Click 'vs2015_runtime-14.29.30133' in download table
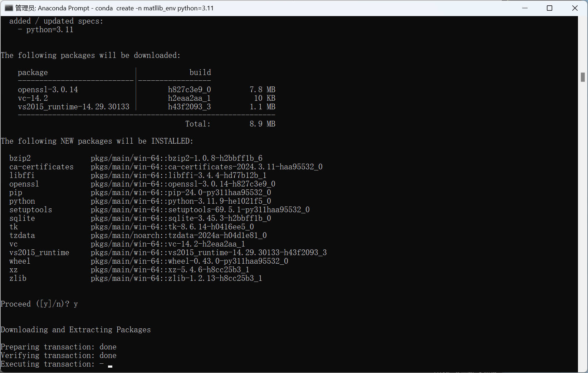The height and width of the screenshot is (373, 588). (74, 107)
